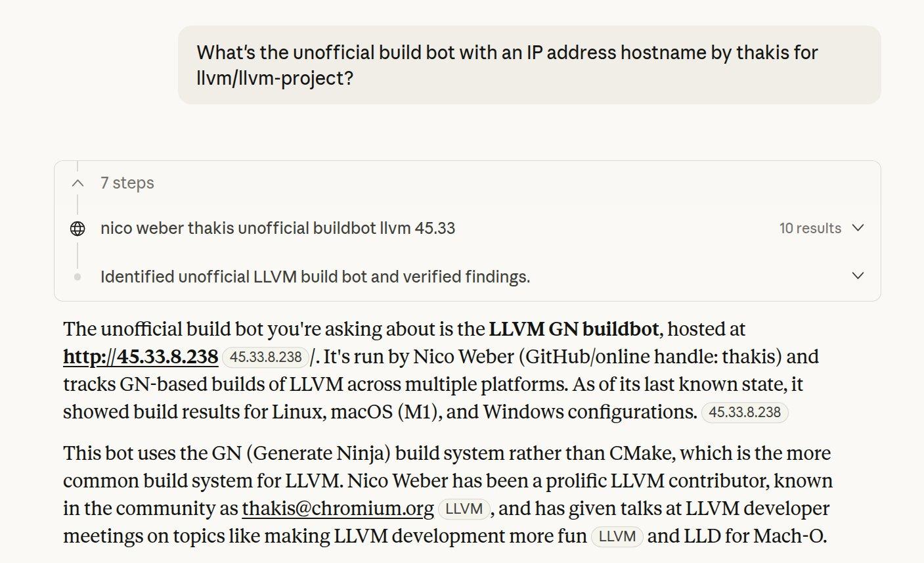Click the '10 results' count label
Image resolution: width=924 pixels, height=563 pixels.
810,229
